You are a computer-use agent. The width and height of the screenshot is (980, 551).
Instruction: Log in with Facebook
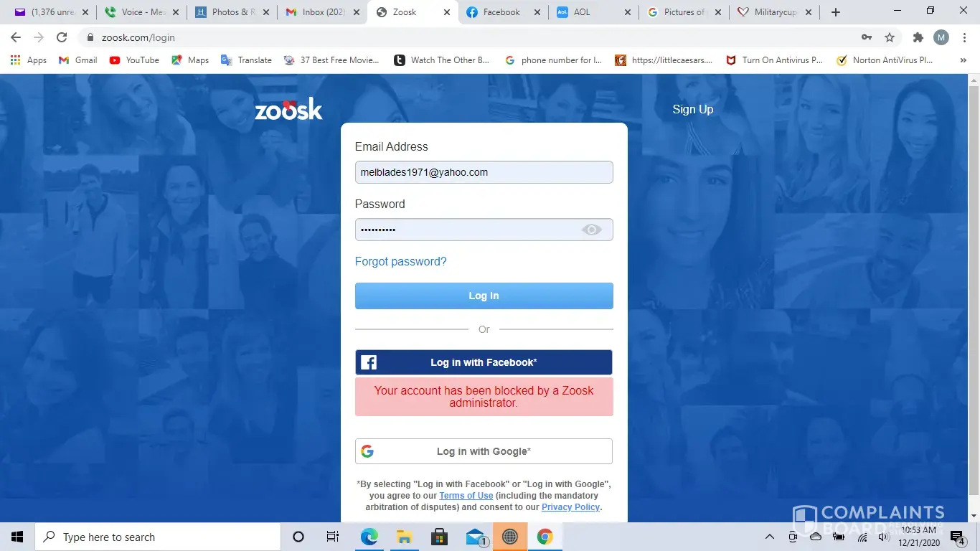point(484,362)
